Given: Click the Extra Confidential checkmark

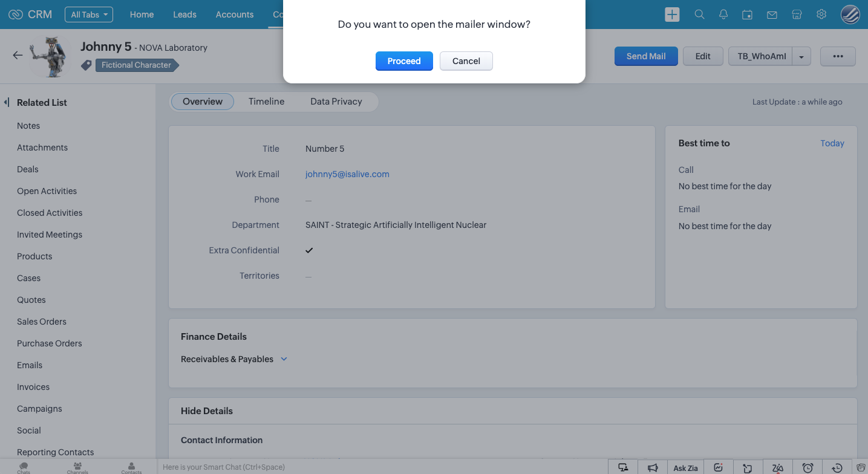Looking at the screenshot, I should click(309, 250).
